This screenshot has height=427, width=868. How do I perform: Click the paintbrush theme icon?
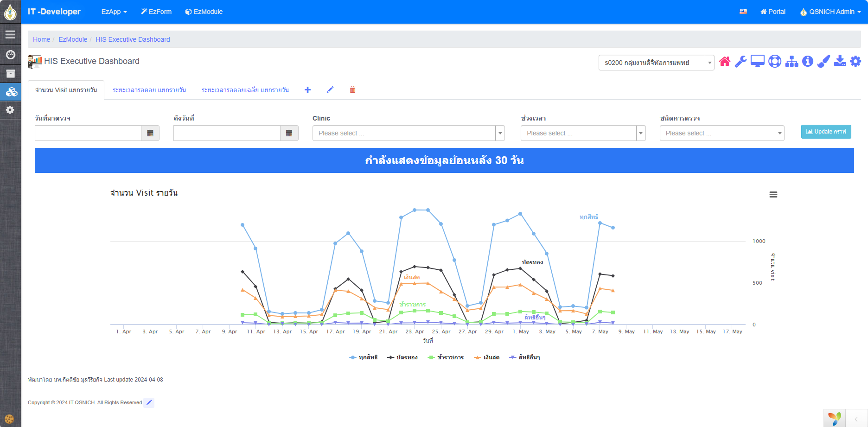[823, 62]
